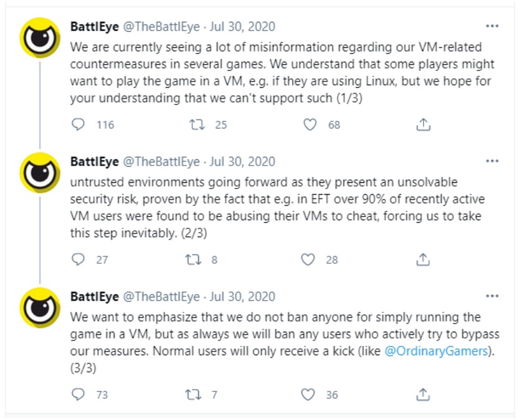Like the first tweet with 68 likes
Viewport: 522px width, 420px height.
point(310,124)
